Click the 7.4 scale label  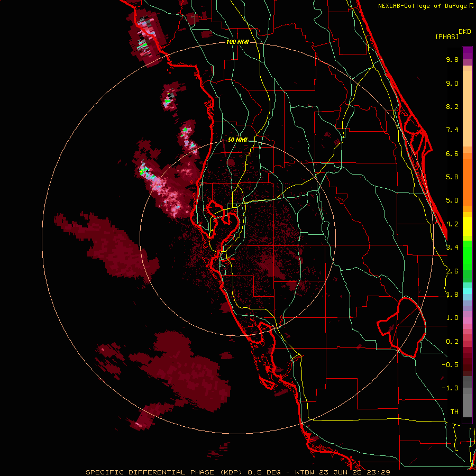[x=452, y=130]
